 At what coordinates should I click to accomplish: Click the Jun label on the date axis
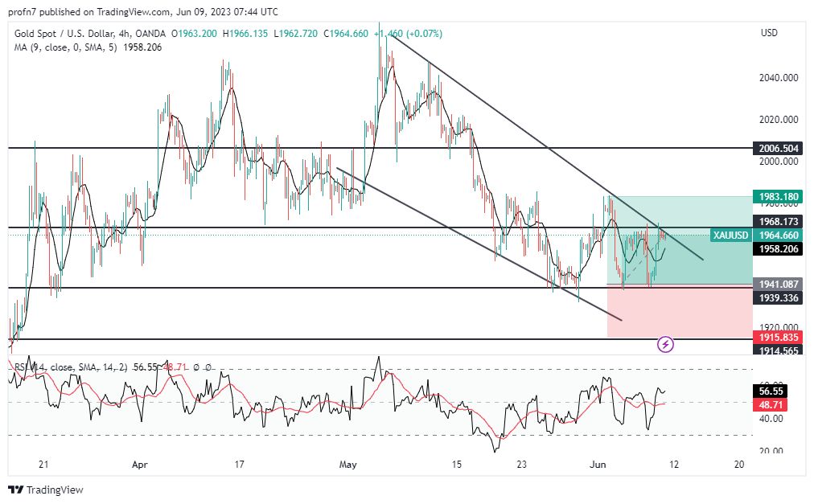click(x=600, y=465)
